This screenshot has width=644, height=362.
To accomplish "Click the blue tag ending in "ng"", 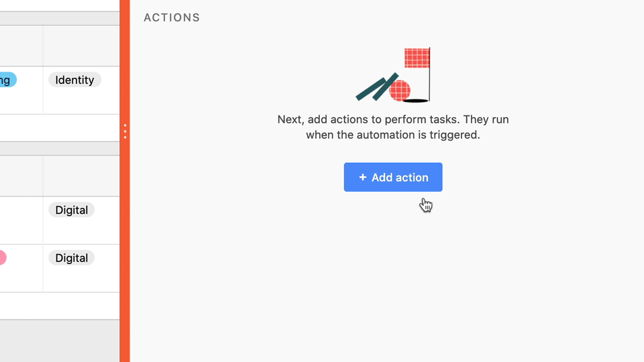I will tap(8, 80).
